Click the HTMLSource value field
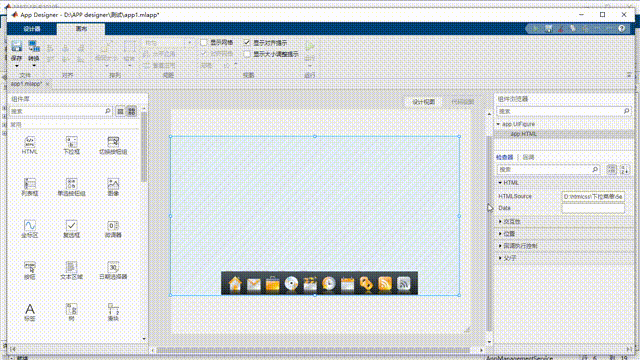 click(x=593, y=197)
